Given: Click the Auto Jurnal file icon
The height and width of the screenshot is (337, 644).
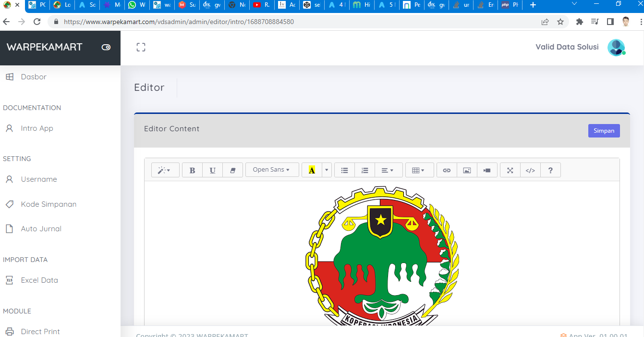Looking at the screenshot, I should pos(9,229).
